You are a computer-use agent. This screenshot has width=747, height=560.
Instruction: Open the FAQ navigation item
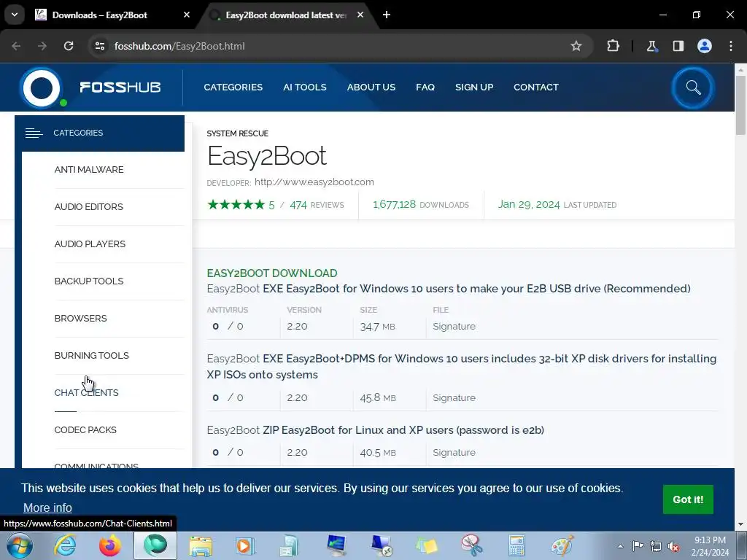coord(425,87)
